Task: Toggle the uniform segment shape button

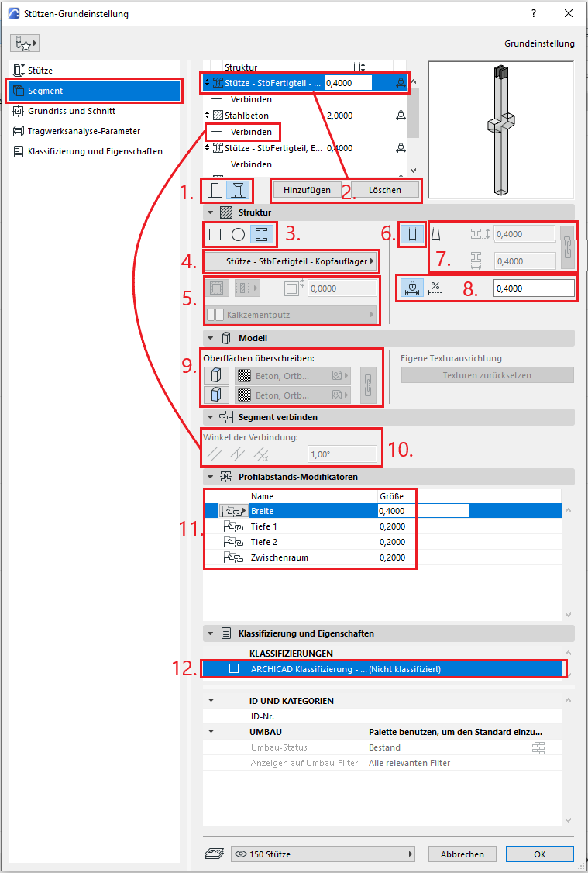Action: tap(411, 234)
